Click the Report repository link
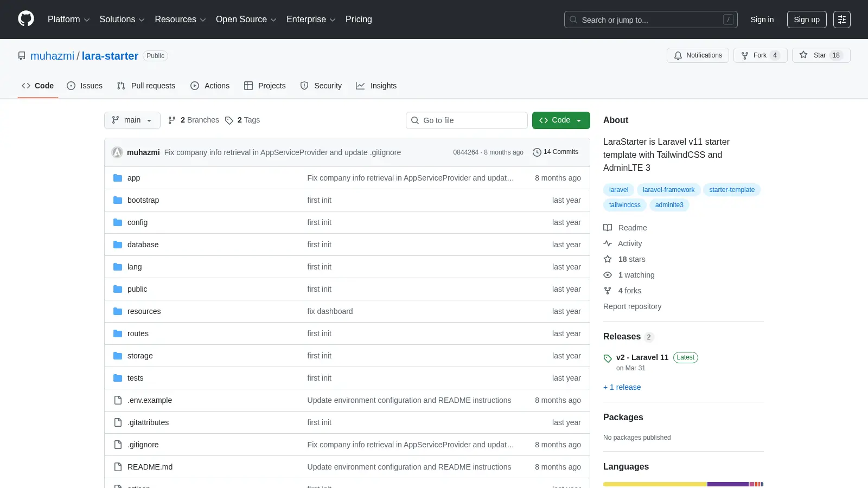Image resolution: width=868 pixels, height=488 pixels. [633, 306]
